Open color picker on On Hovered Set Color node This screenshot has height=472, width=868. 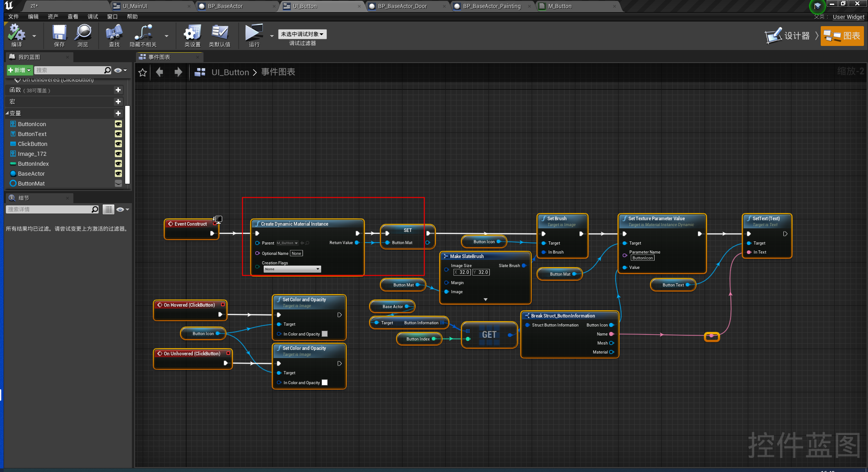click(x=325, y=334)
